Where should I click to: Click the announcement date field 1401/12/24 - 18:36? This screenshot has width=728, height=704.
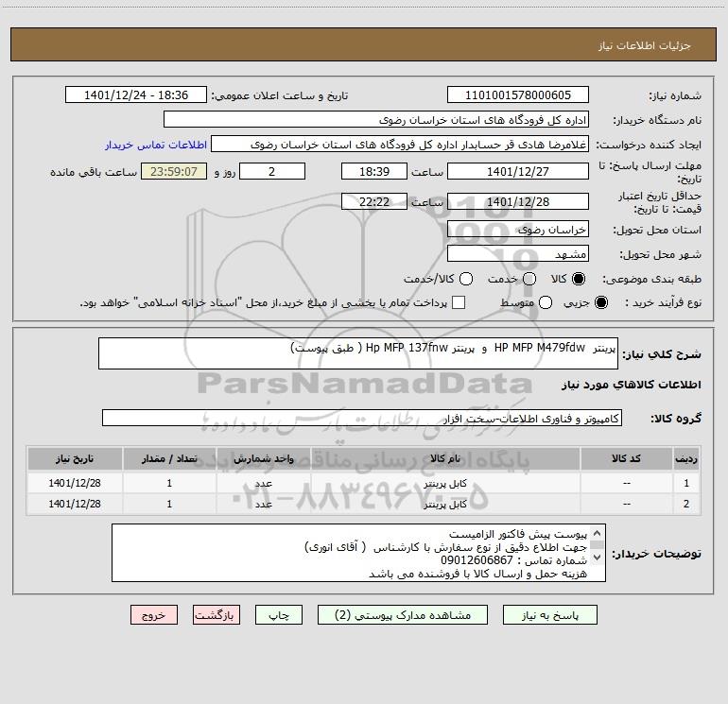click(136, 95)
